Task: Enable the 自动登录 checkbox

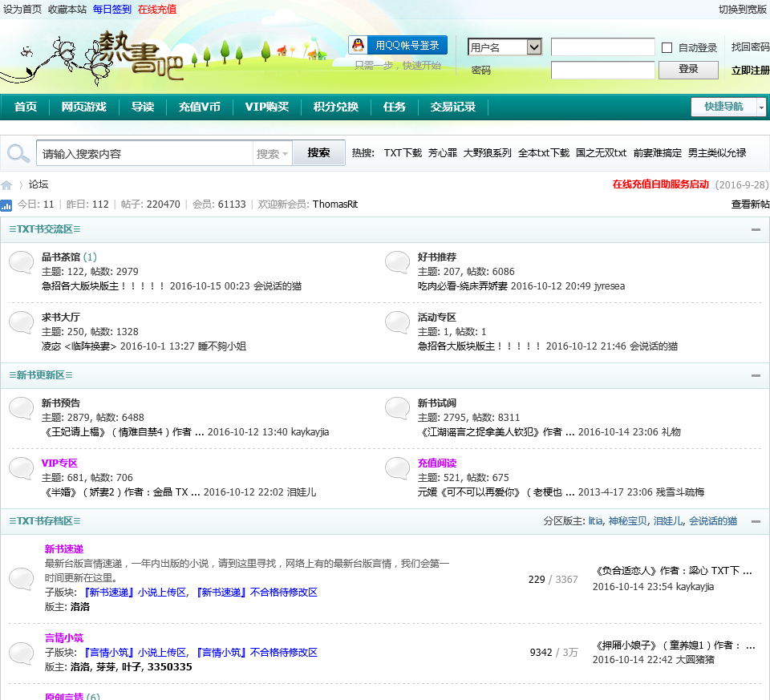Action: pos(667,48)
